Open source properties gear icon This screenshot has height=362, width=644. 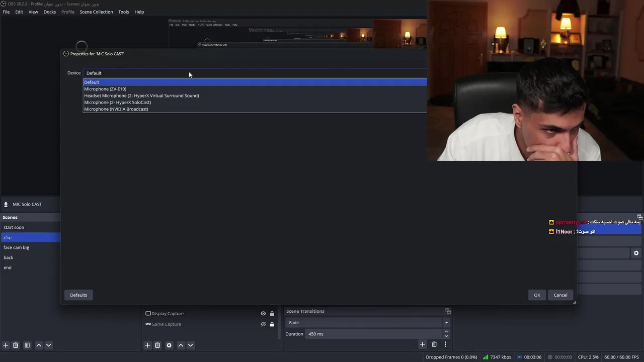click(x=169, y=345)
